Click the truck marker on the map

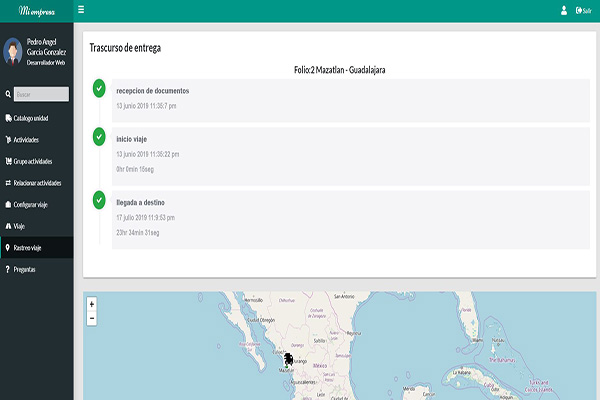289,358
